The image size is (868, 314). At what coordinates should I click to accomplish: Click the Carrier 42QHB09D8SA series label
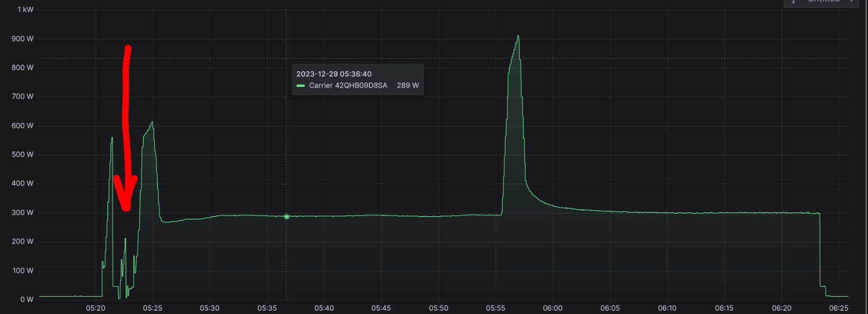pyautogui.click(x=348, y=86)
